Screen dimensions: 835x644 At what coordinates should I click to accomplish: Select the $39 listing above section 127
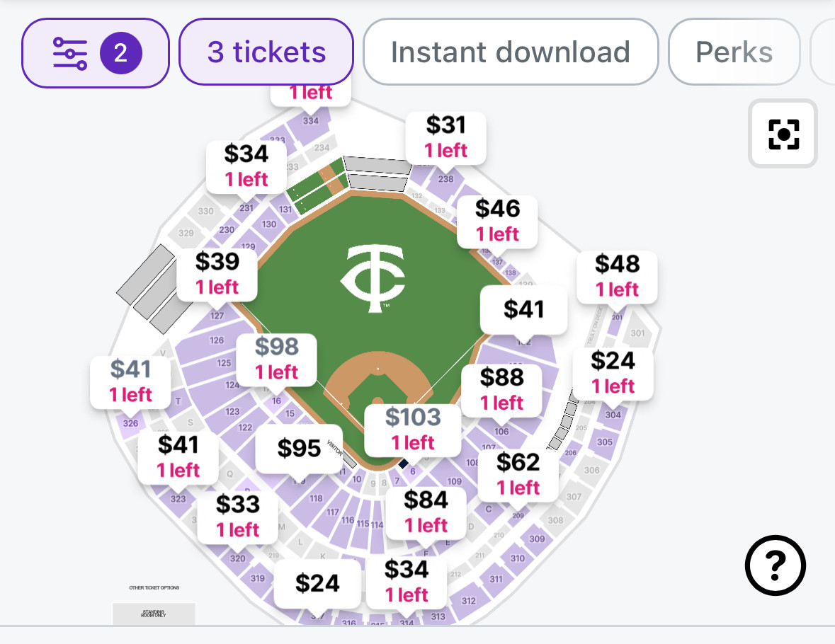(x=217, y=273)
